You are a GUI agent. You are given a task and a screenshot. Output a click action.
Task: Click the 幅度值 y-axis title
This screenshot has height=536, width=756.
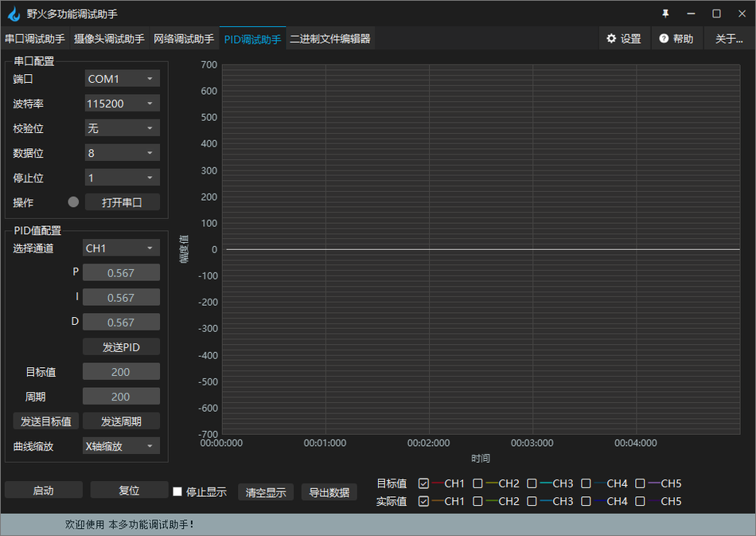(184, 249)
